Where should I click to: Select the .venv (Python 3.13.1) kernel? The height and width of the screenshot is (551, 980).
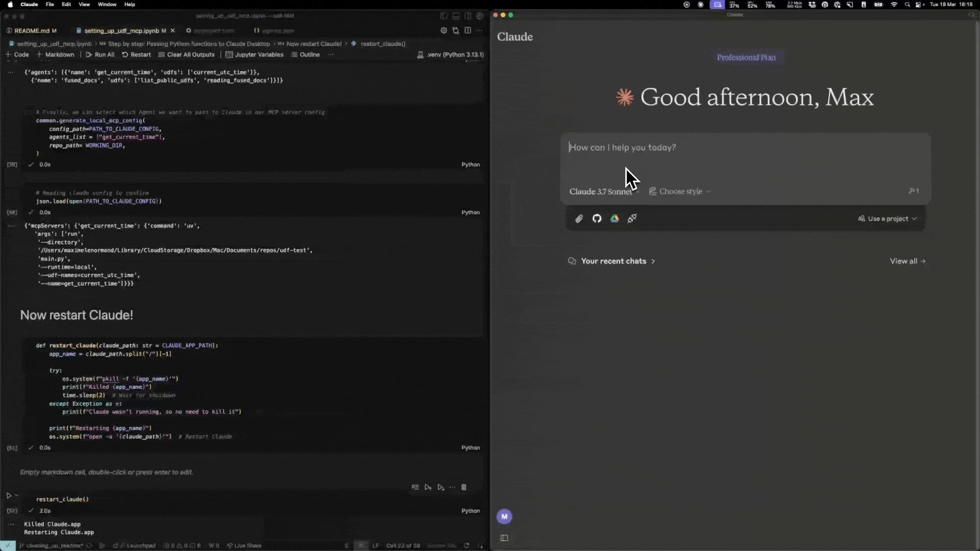pos(451,55)
